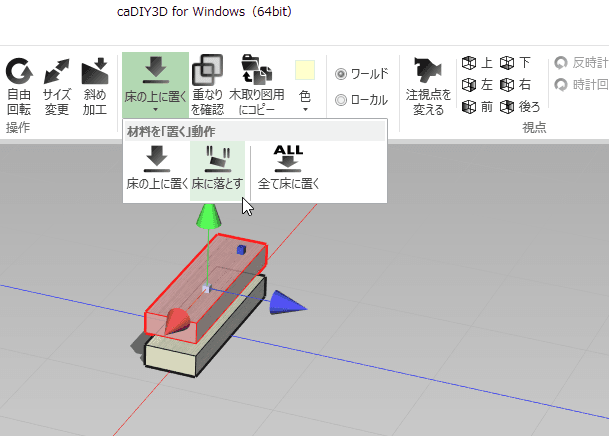Screen dimensions: 609x436
Task: Click the blue Z-axis arrow cone
Action: 287,303
